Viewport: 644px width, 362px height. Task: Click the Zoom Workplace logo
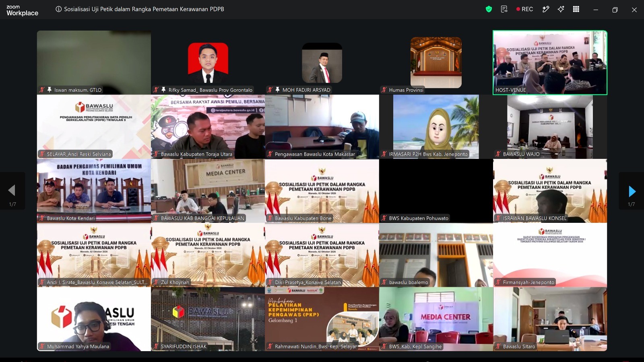(22, 10)
